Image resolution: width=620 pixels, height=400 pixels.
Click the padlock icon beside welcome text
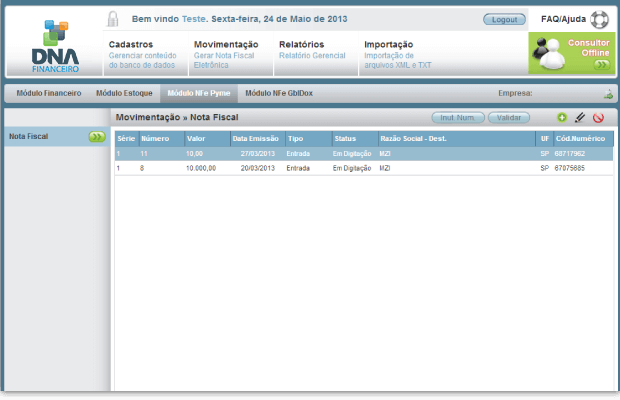pos(113,19)
